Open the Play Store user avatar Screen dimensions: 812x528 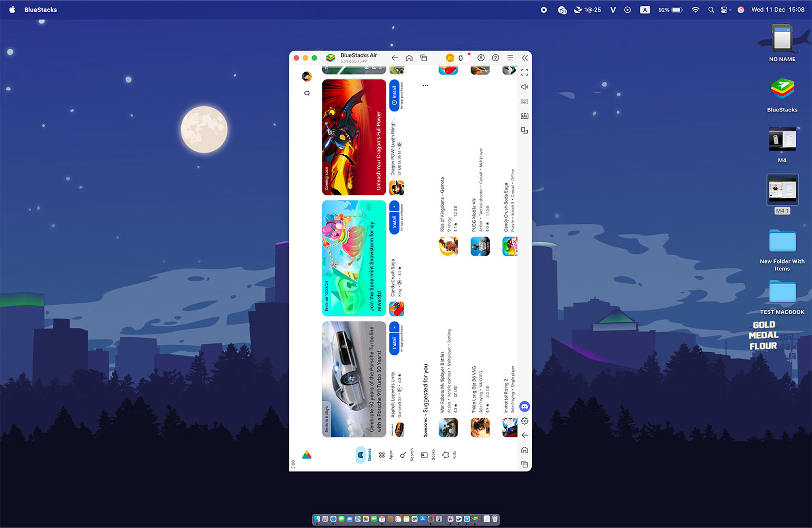pos(307,77)
